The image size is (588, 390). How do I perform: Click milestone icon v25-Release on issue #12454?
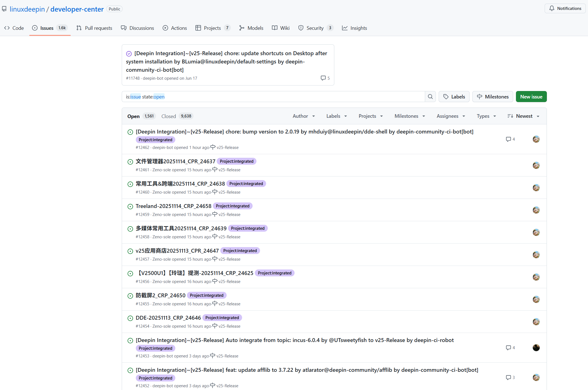click(x=215, y=326)
